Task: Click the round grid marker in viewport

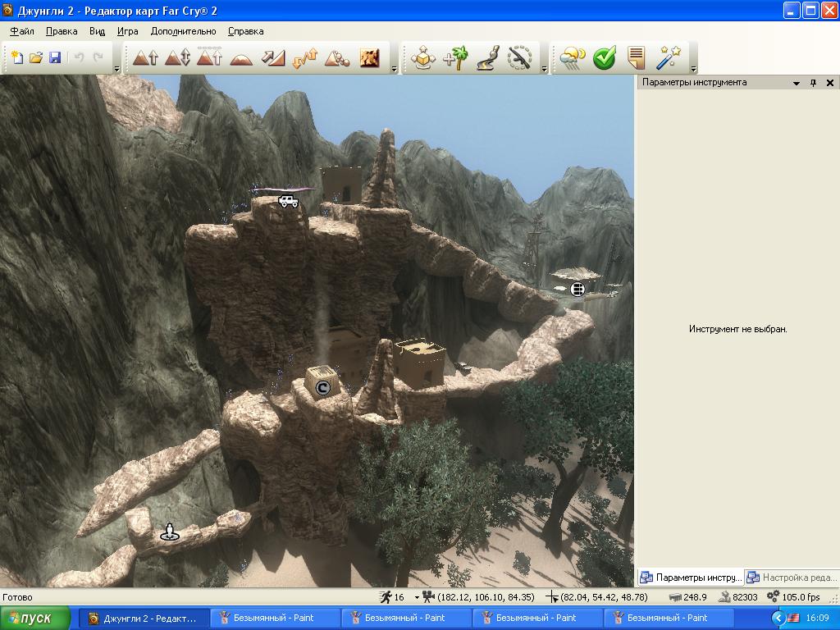Action: pyautogui.click(x=577, y=290)
